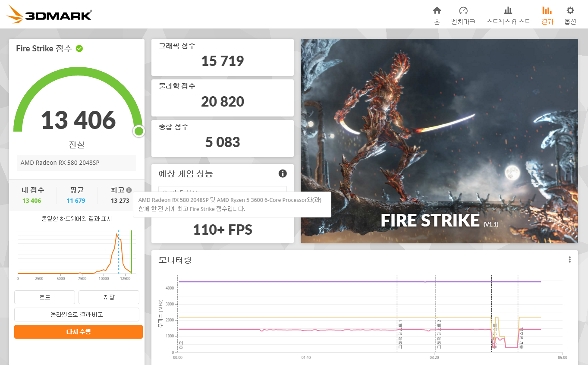588x365 pixels.
Task: Click the 3DMark logo
Action: [x=49, y=14]
